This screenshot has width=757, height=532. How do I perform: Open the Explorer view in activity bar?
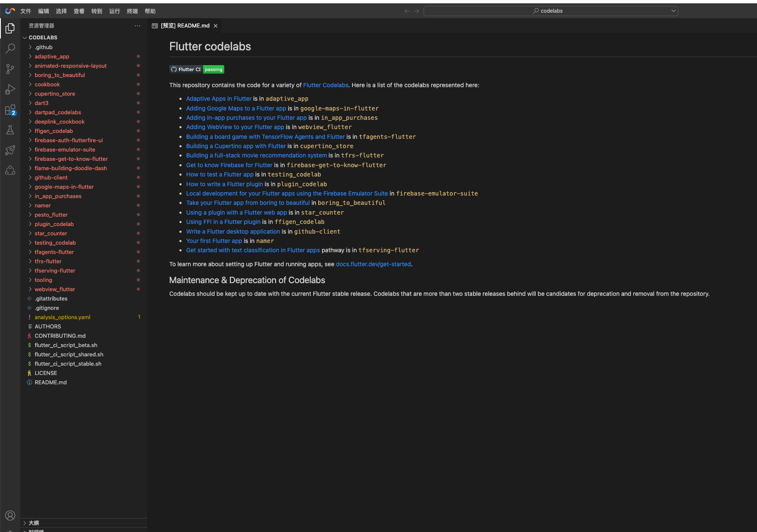point(10,28)
